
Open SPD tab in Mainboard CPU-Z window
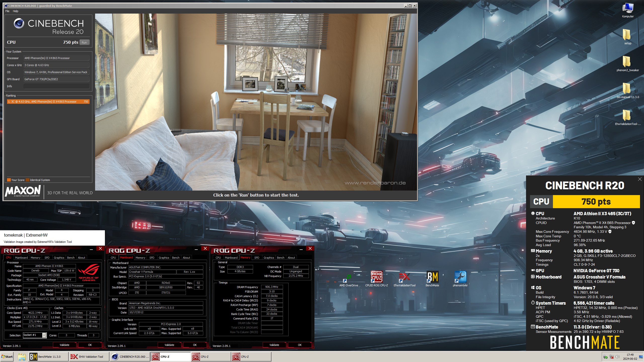point(152,258)
